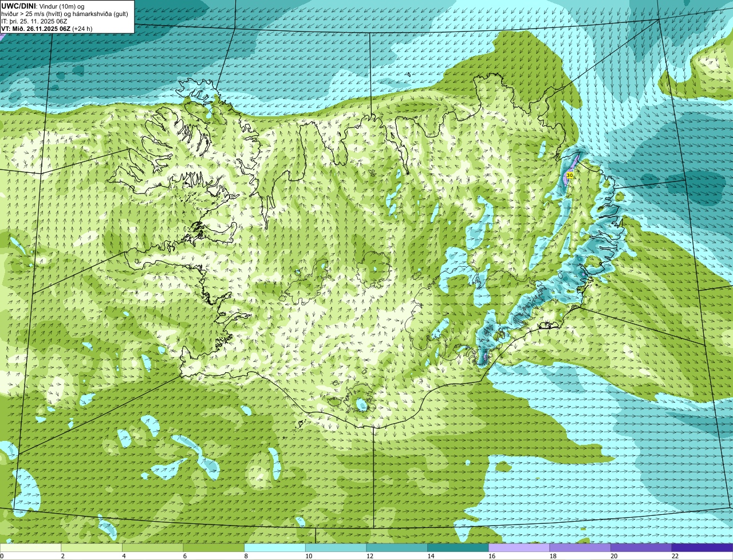Image resolution: width=733 pixels, height=560 pixels.
Task: Click the darkest purple legend swatch above 22
Action: pos(703,547)
